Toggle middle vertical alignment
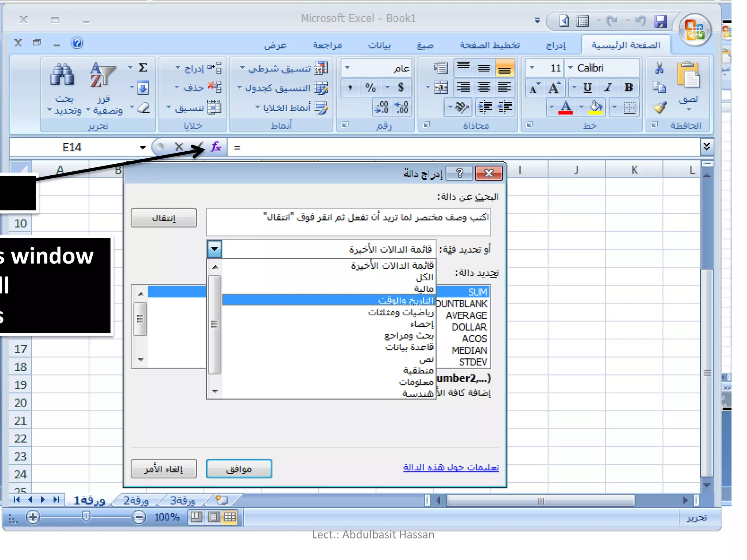 coord(484,68)
